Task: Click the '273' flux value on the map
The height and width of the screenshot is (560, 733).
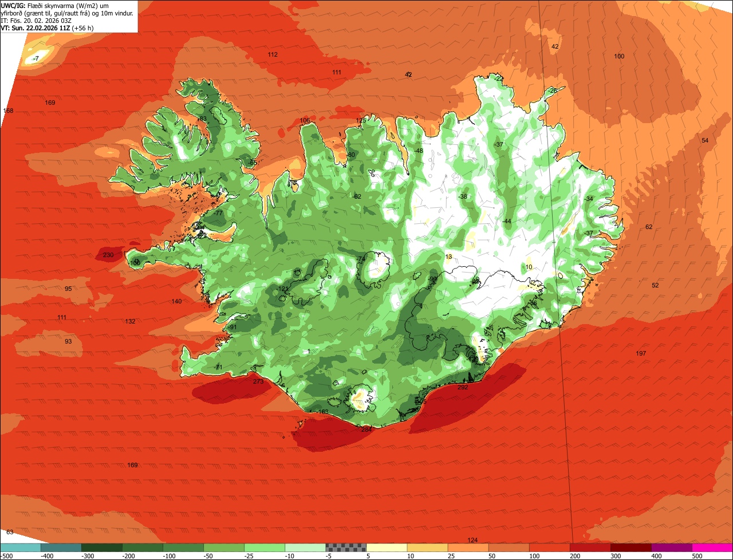Action: click(x=258, y=381)
